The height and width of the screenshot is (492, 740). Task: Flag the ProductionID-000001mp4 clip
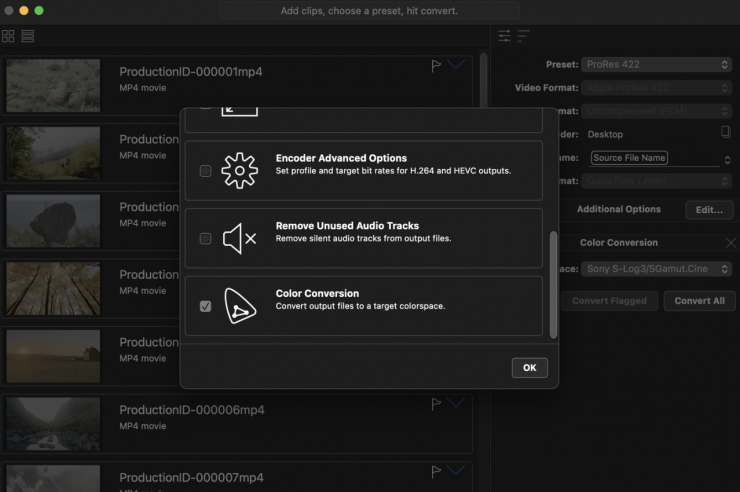pyautogui.click(x=436, y=66)
